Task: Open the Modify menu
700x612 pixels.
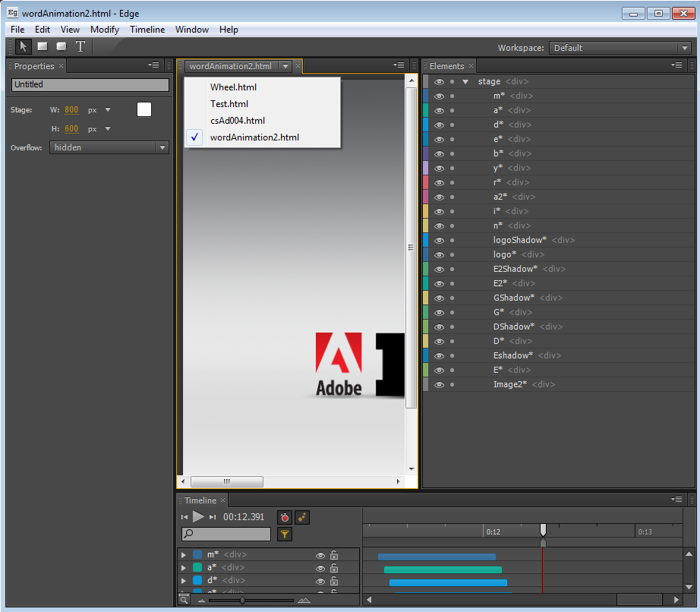Action: tap(105, 30)
